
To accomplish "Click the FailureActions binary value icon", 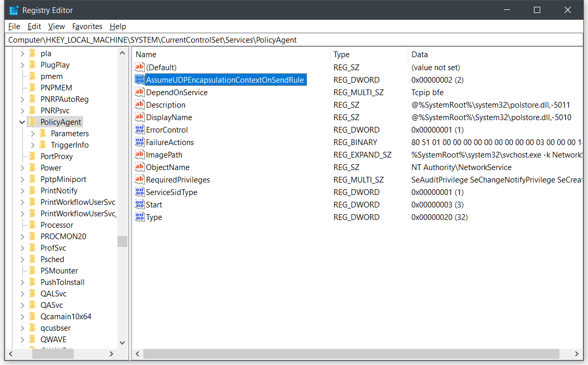I will coord(140,142).
